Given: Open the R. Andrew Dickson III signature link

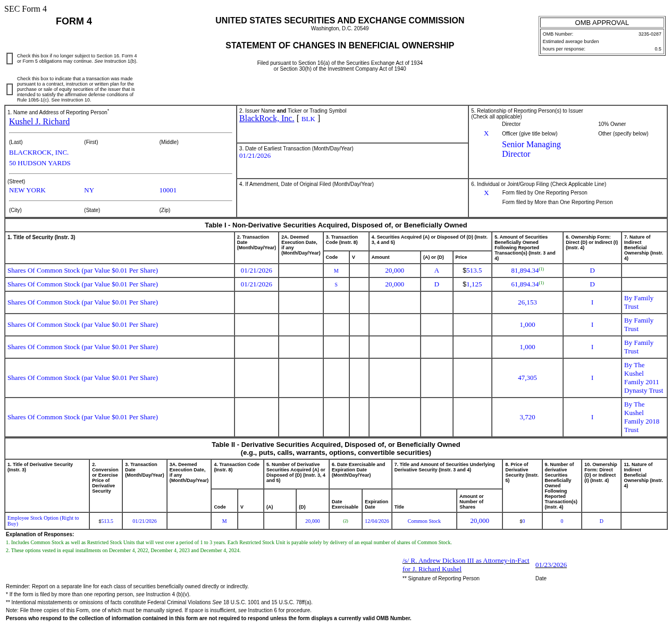Looking at the screenshot, I should click(466, 565).
